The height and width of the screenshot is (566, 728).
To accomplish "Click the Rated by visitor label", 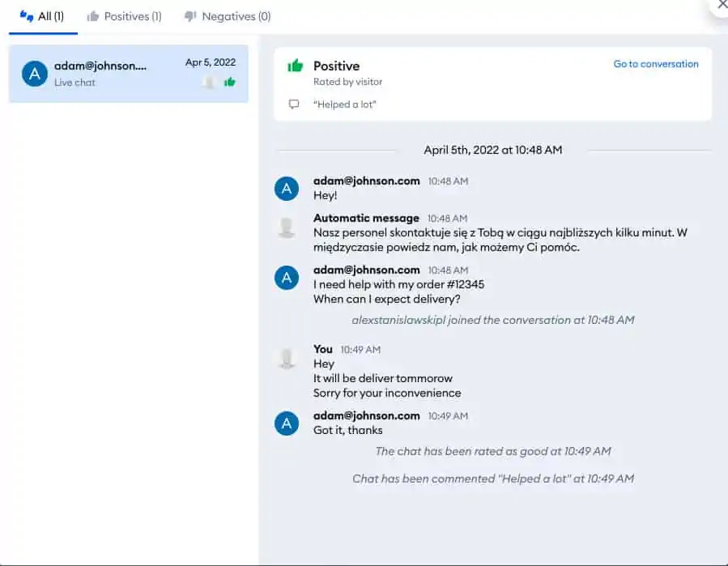I will [x=347, y=82].
